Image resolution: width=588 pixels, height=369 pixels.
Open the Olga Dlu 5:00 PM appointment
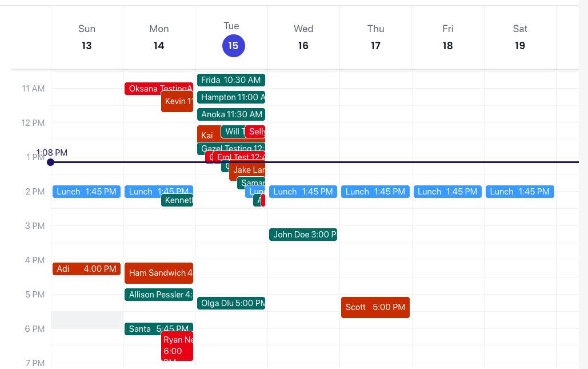tap(231, 303)
